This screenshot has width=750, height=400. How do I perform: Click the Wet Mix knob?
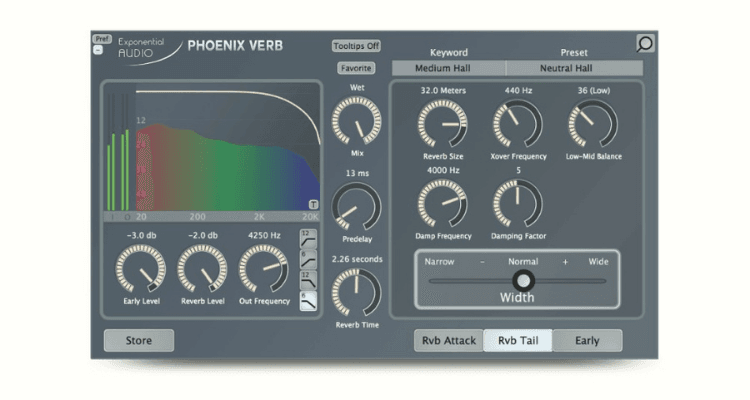click(356, 121)
